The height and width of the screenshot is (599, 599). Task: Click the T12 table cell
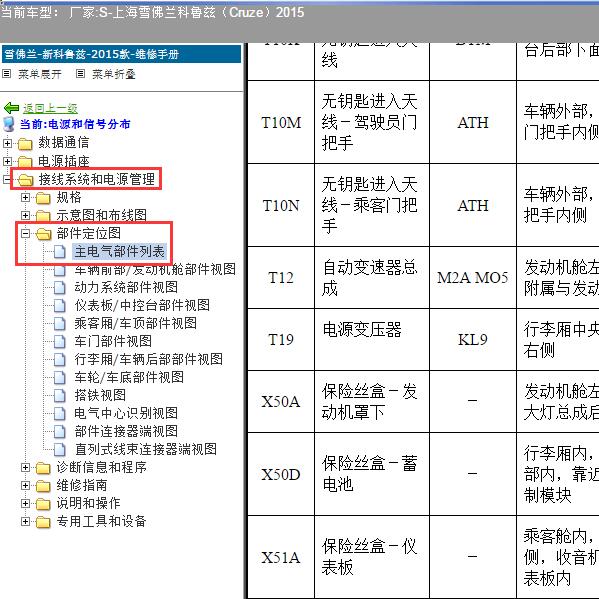(x=281, y=277)
